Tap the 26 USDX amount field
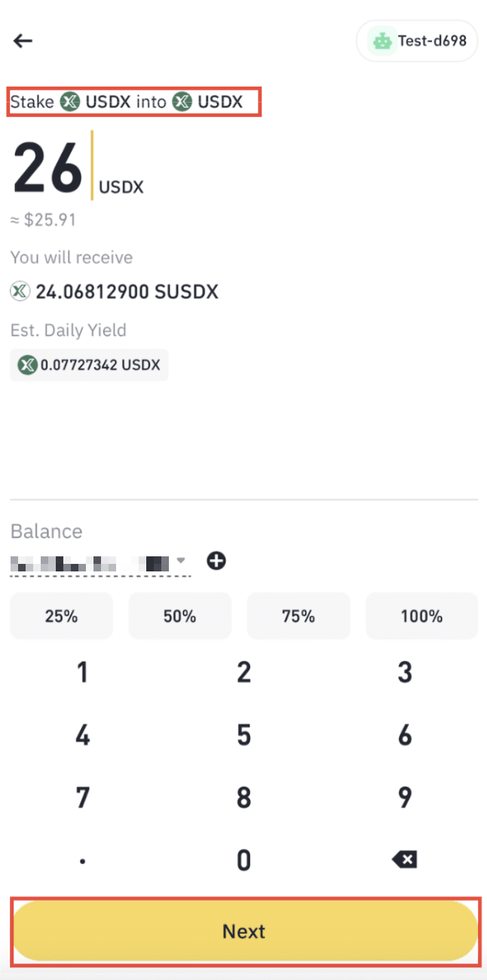 48,167
